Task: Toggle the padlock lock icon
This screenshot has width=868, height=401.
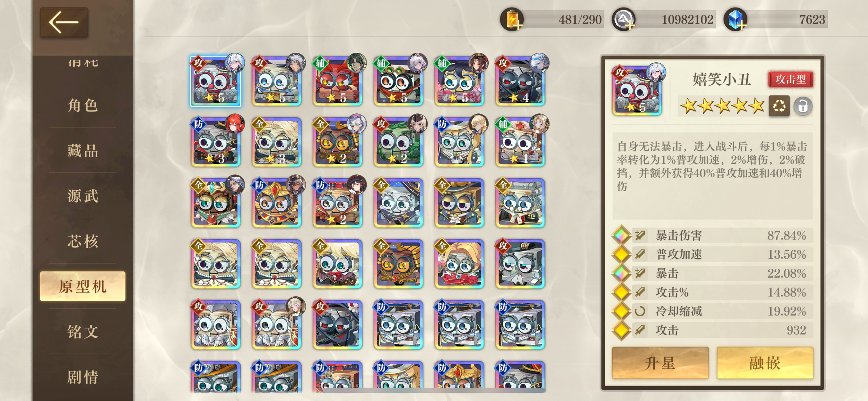Action: pos(803,106)
